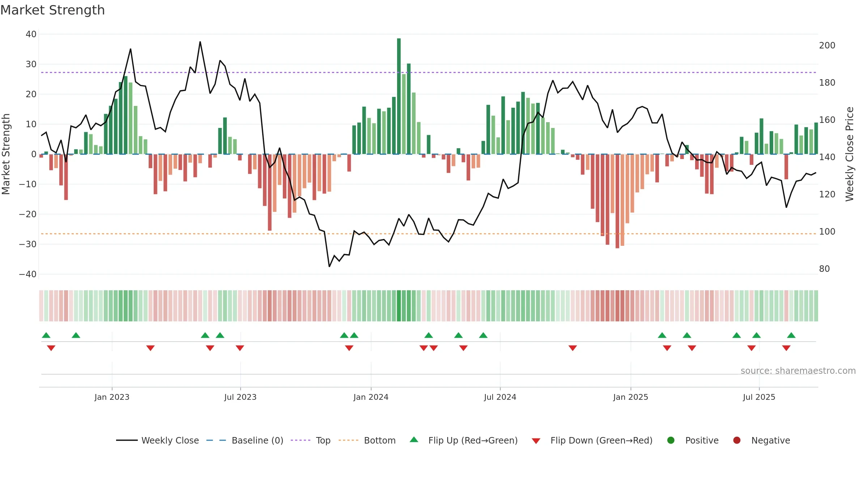This screenshot has height=488, width=868.
Task: Toggle the Weekly Close legend entry
Action: 157,440
